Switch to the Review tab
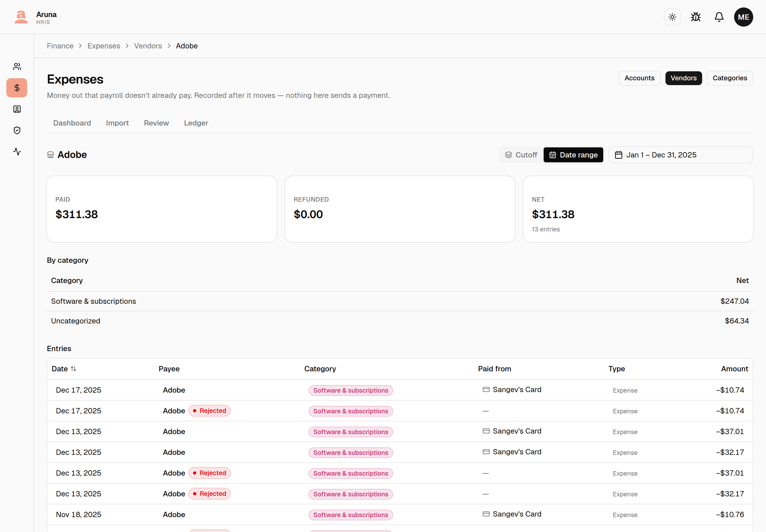Viewport: 766px width, 532px height. click(156, 123)
